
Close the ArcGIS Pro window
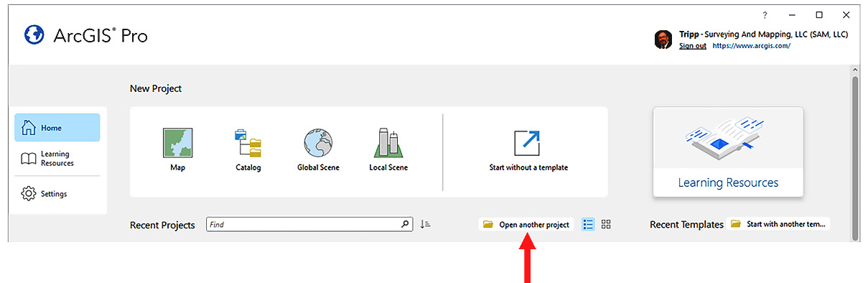click(846, 14)
